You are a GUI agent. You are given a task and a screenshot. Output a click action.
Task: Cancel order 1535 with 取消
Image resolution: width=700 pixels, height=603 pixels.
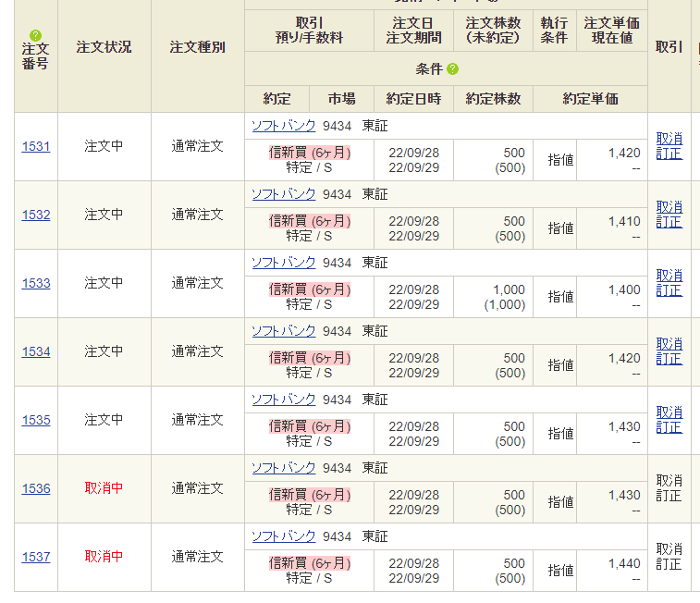[x=669, y=412]
